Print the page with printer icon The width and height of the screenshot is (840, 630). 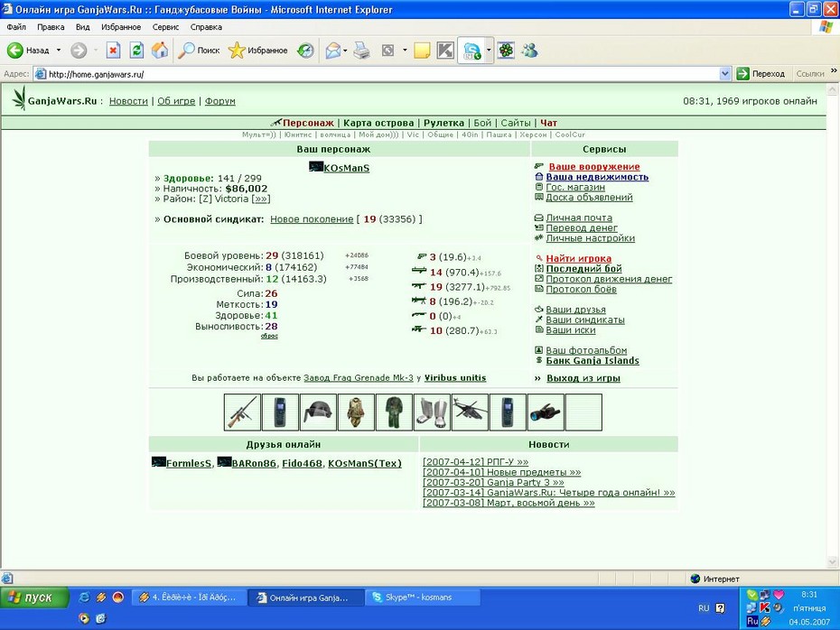pos(361,51)
